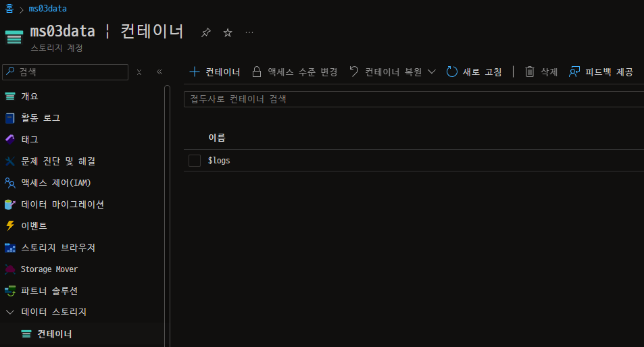Click the 데이터 마이그레이션 icon

(10, 205)
